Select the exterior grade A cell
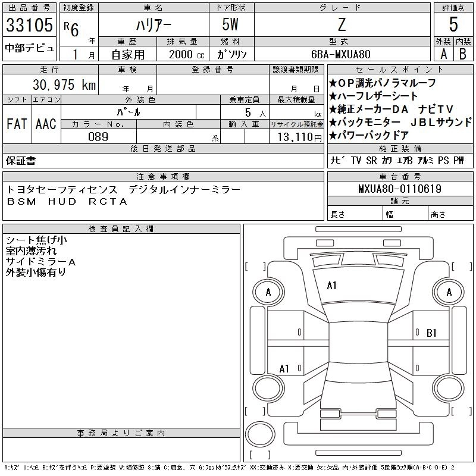The width and height of the screenshot is (476, 476). (443, 54)
